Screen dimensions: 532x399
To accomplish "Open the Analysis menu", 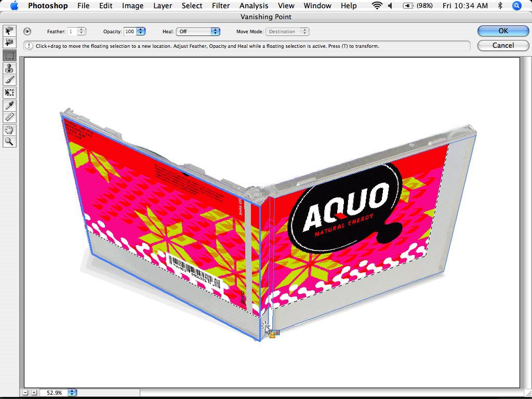I will click(x=254, y=5).
